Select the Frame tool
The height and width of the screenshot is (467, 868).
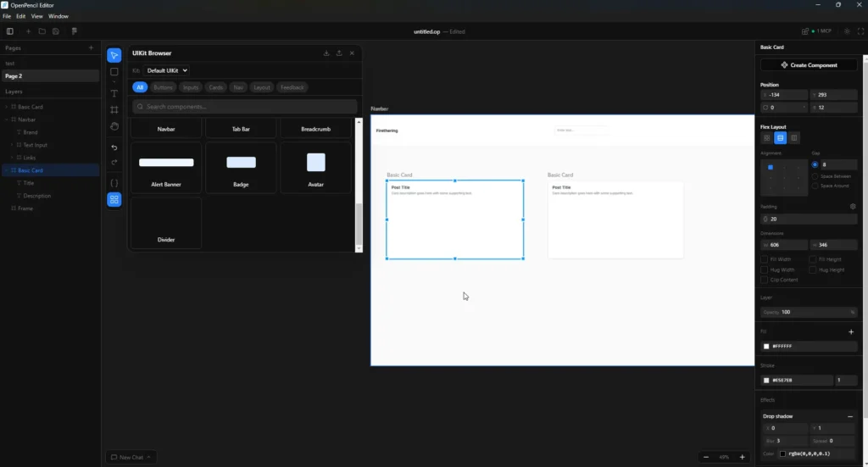point(114,109)
